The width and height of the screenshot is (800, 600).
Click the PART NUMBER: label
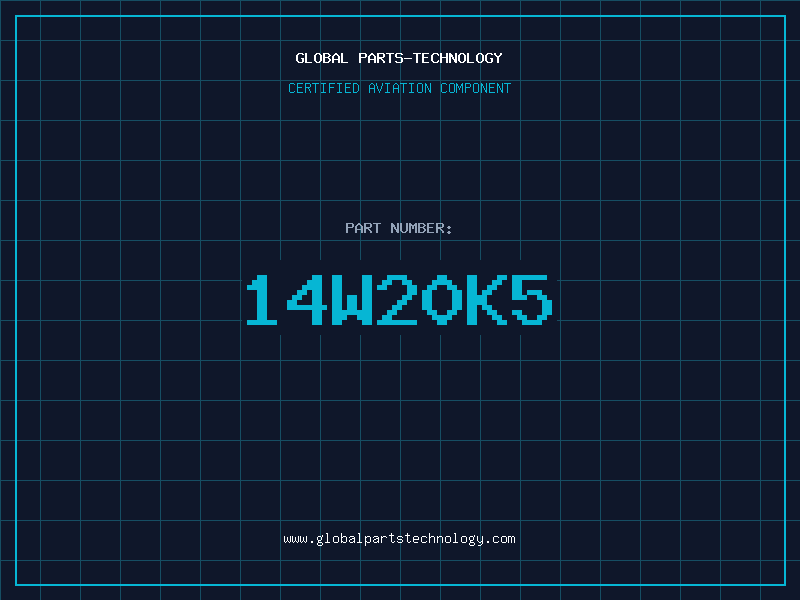coord(398,228)
